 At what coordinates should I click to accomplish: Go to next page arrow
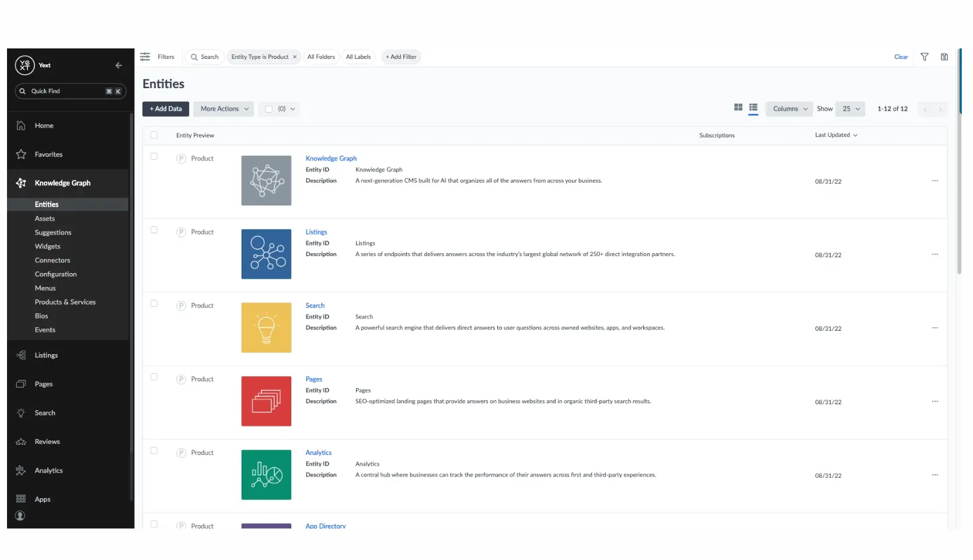(940, 109)
